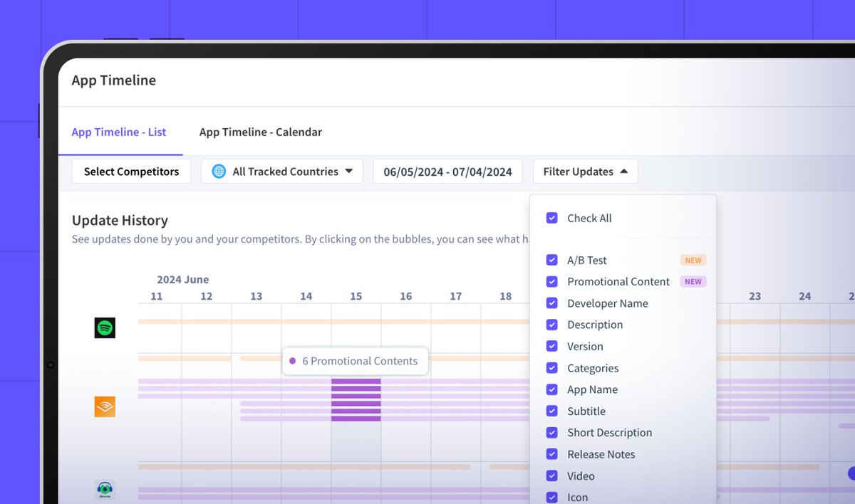Image resolution: width=855 pixels, height=504 pixels.
Task: Open the 06/05/2024 - 07/04/2024 date picker
Action: point(447,171)
